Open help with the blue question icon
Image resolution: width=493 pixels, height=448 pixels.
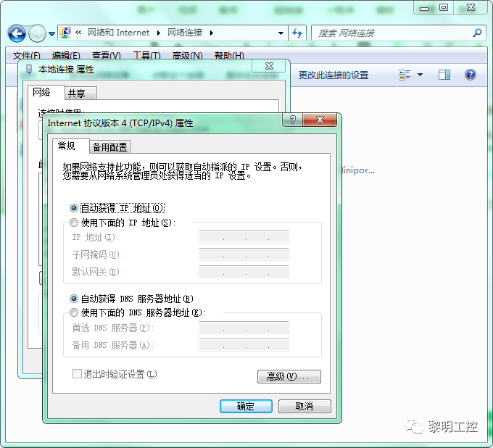click(x=471, y=75)
